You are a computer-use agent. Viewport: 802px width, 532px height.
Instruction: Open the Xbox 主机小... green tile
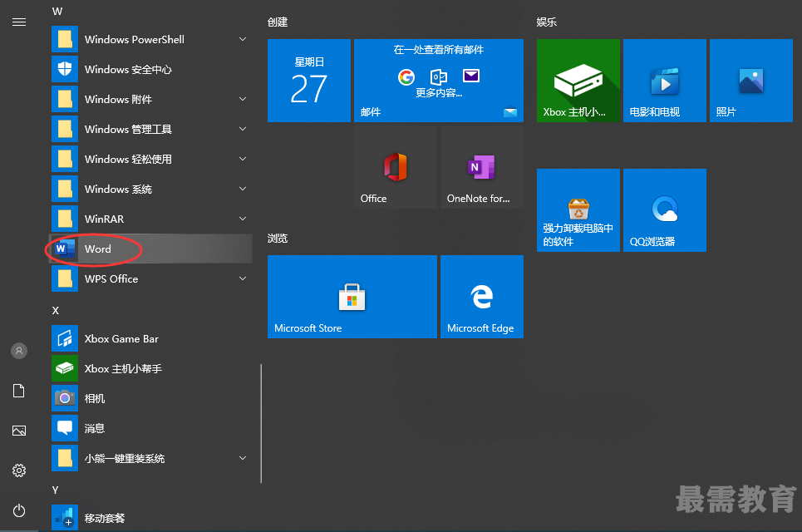pos(578,81)
